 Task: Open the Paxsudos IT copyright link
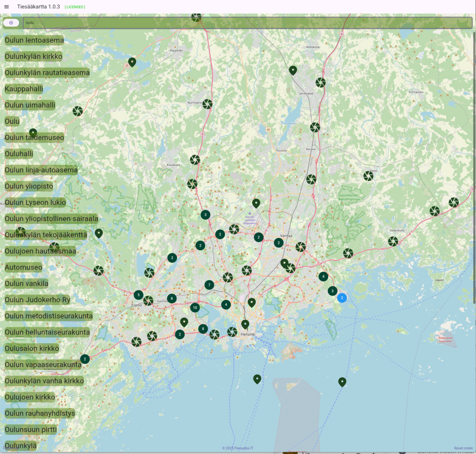[x=238, y=447]
